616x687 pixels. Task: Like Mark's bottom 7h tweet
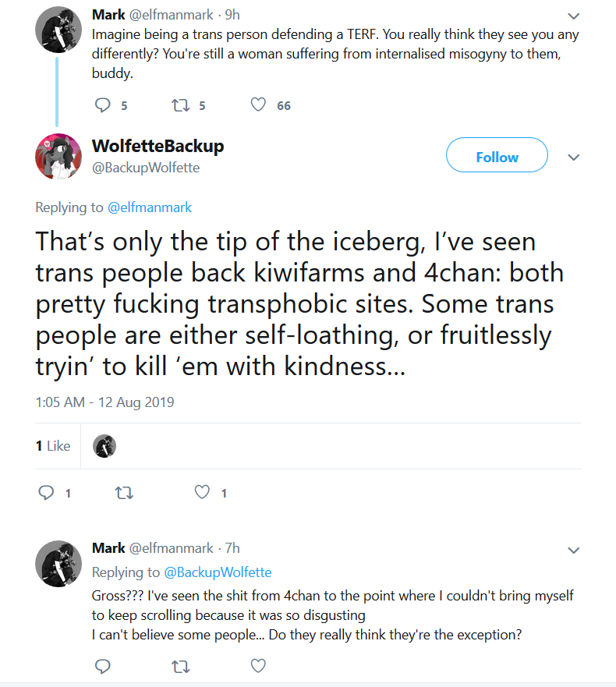[258, 666]
